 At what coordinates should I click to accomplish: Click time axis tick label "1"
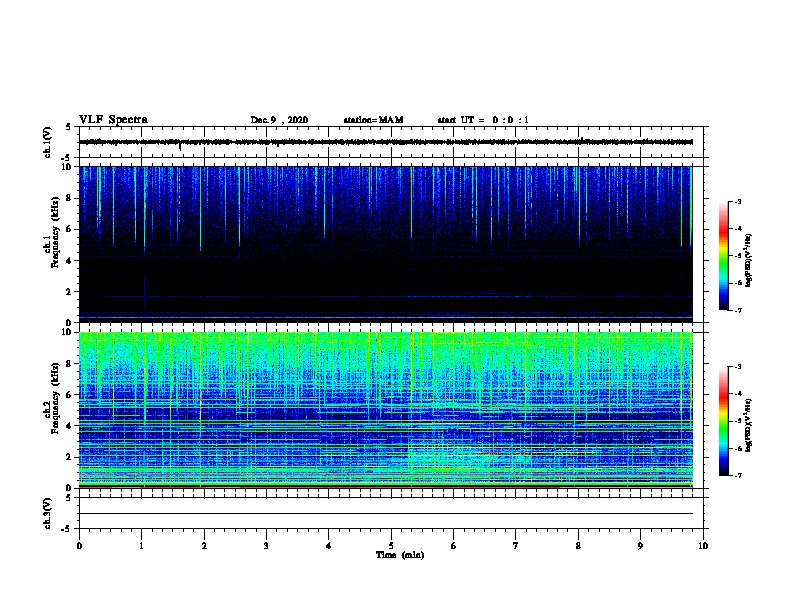tap(141, 545)
